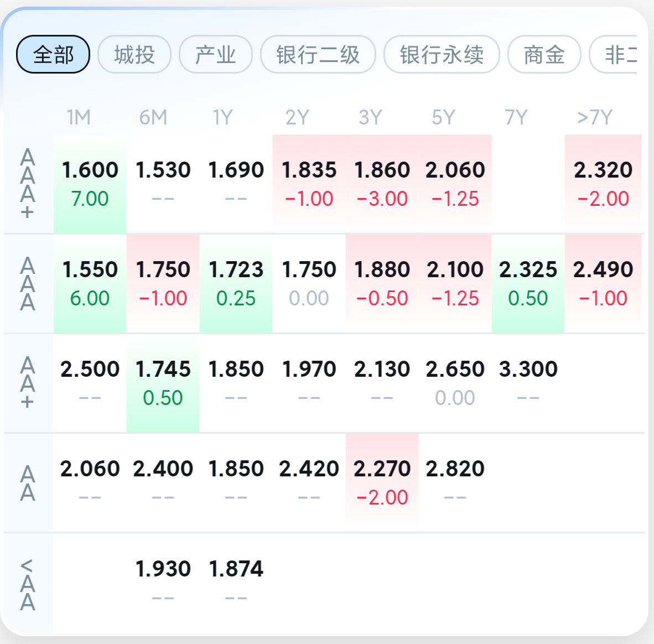Select the 全部 filter tab
This screenshot has height=644, width=654.
pyautogui.click(x=53, y=54)
